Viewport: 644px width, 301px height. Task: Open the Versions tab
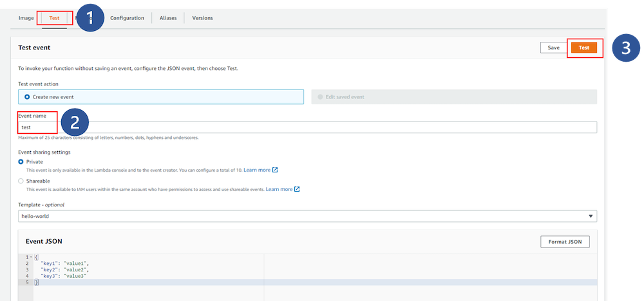pos(202,18)
